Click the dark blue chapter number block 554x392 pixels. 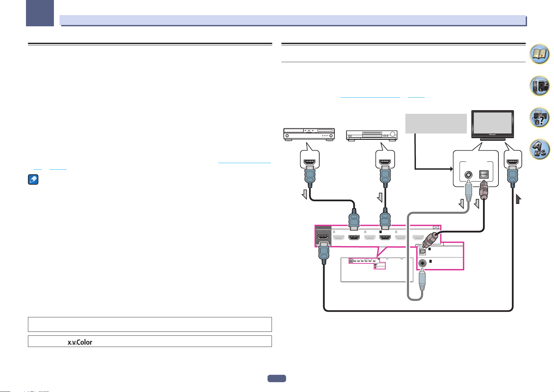tap(40, 13)
